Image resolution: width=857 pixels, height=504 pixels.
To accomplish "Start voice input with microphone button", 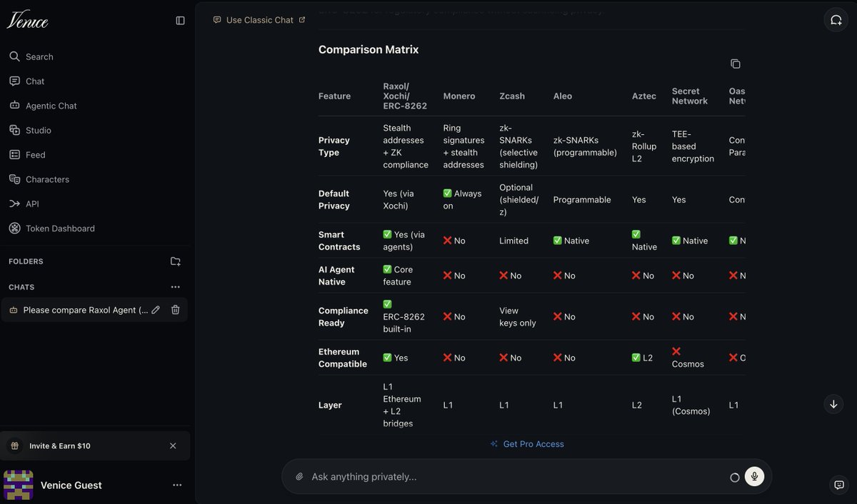I will pyautogui.click(x=754, y=477).
